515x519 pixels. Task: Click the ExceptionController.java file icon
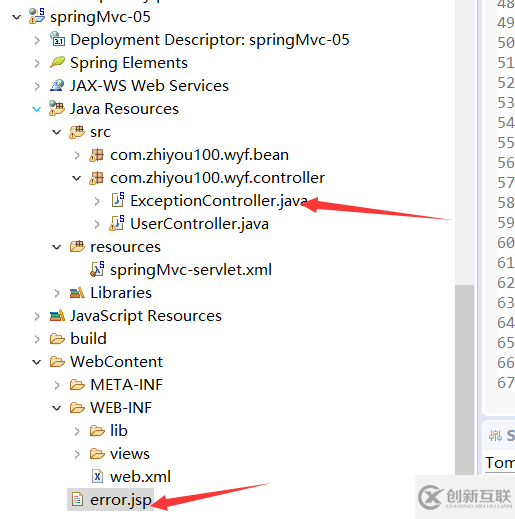pyautogui.click(x=118, y=200)
